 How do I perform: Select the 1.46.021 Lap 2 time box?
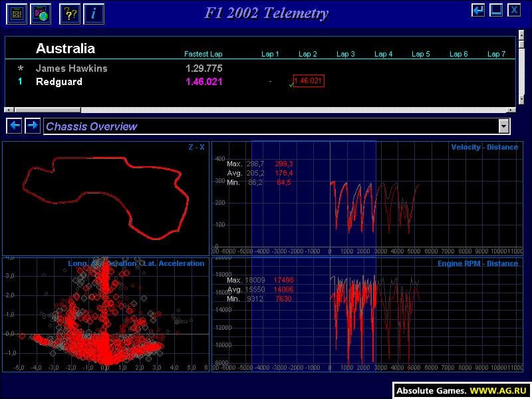pyautogui.click(x=309, y=80)
